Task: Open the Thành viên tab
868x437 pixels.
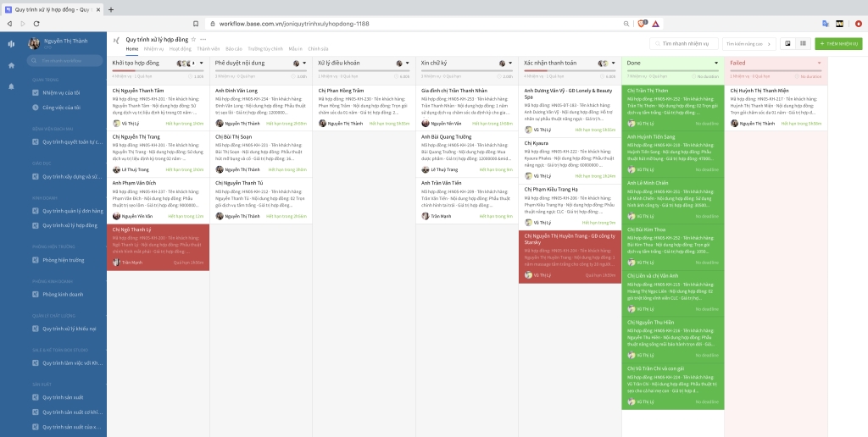Action: click(x=209, y=49)
